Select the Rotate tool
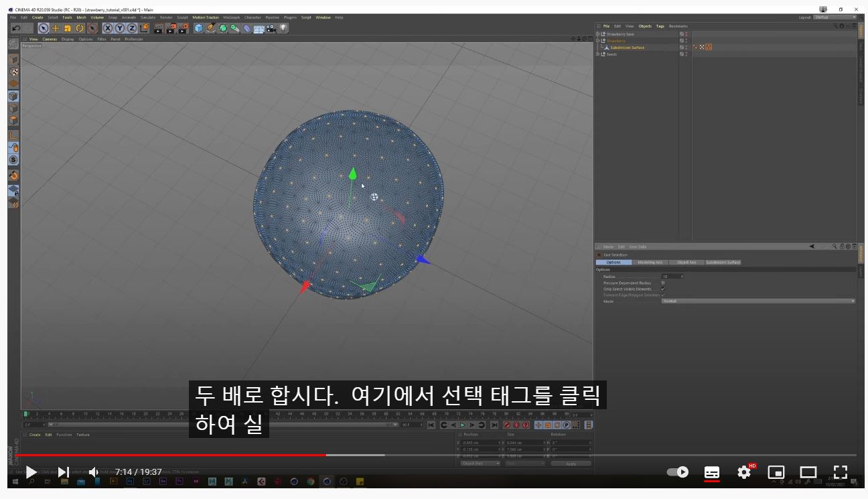Image resolution: width=868 pixels, height=499 pixels. 80,28
